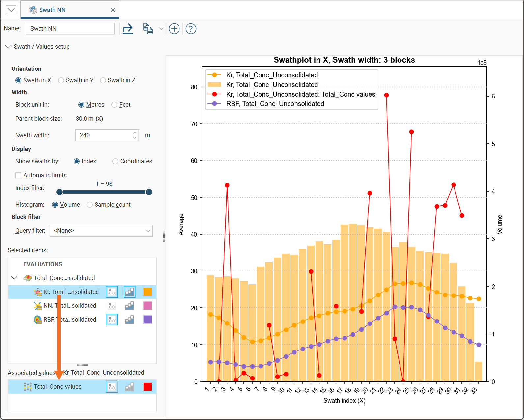Select the Total_Conc values associated item
The image size is (524, 420).
(x=58, y=387)
